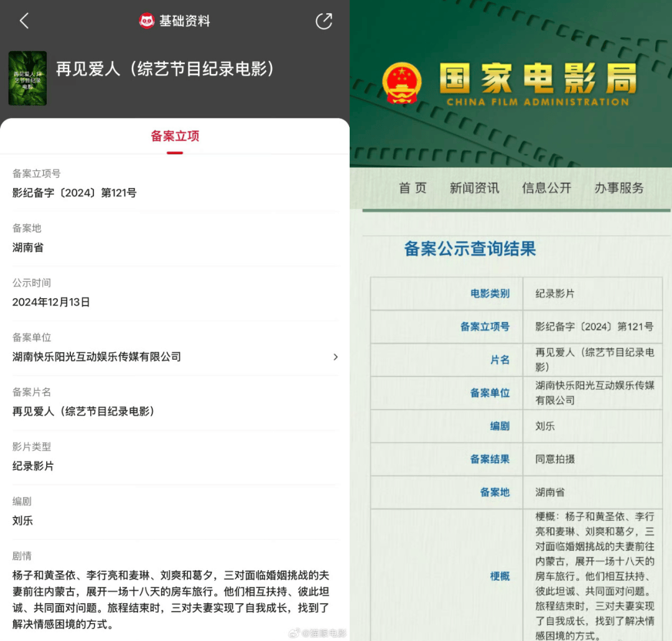Click the table label 编剧
Image resolution: width=672 pixels, height=641 pixels.
pos(500,426)
